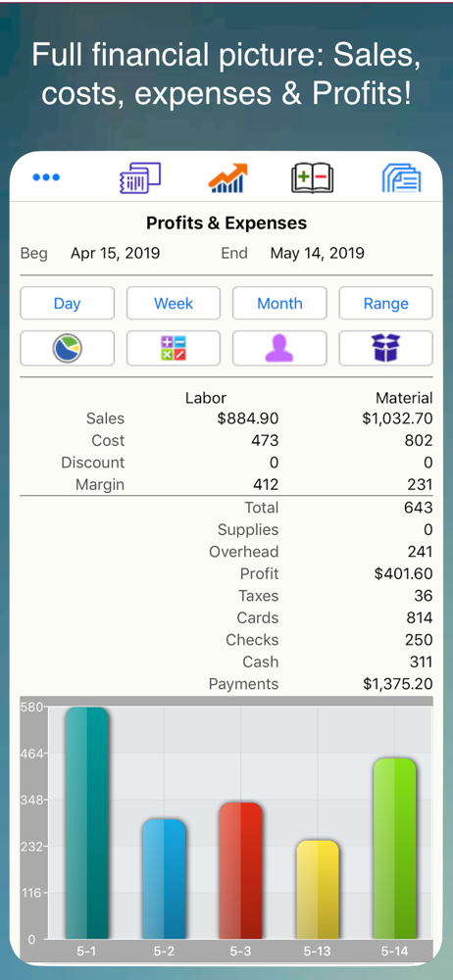This screenshot has height=980, width=453.
Task: Switch to the Day period
Action: (x=67, y=303)
